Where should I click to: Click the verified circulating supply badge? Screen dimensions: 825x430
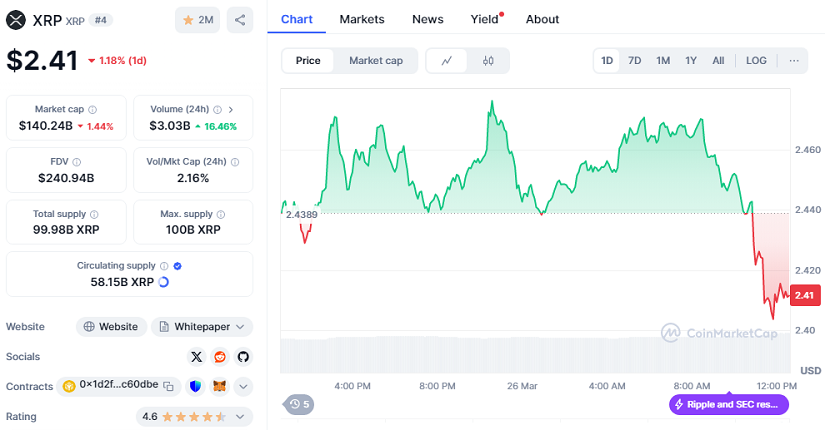click(x=177, y=266)
